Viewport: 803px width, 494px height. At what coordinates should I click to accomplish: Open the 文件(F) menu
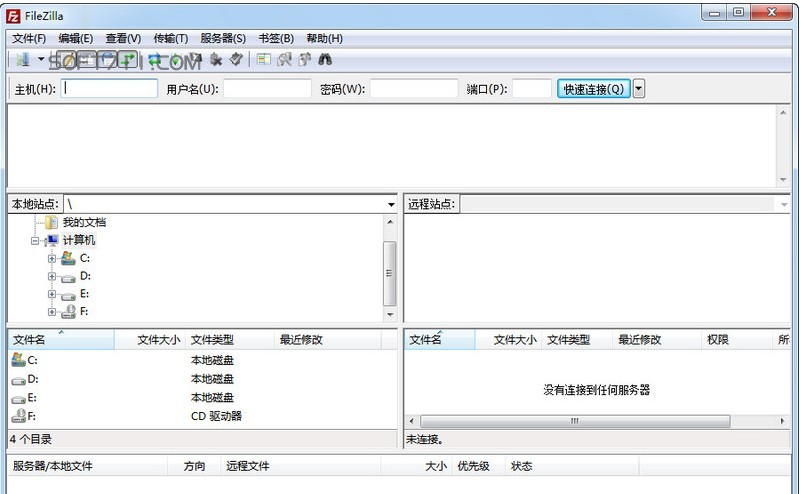pos(29,38)
